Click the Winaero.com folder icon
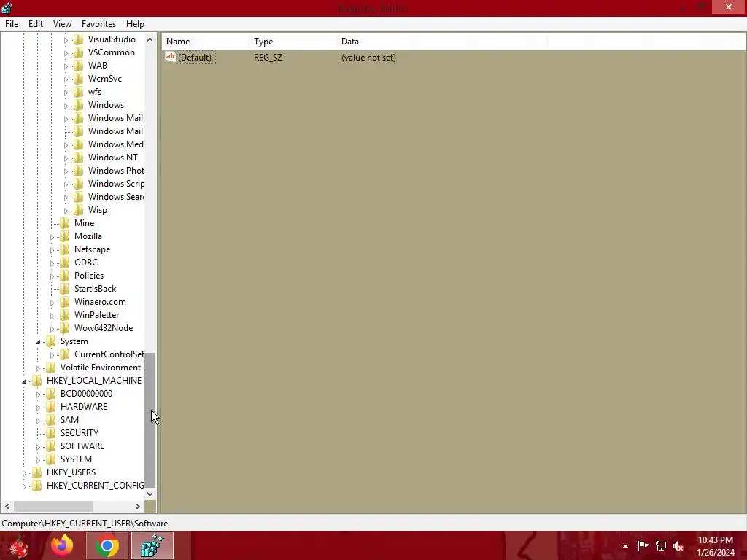This screenshot has width=747, height=560. [65, 302]
